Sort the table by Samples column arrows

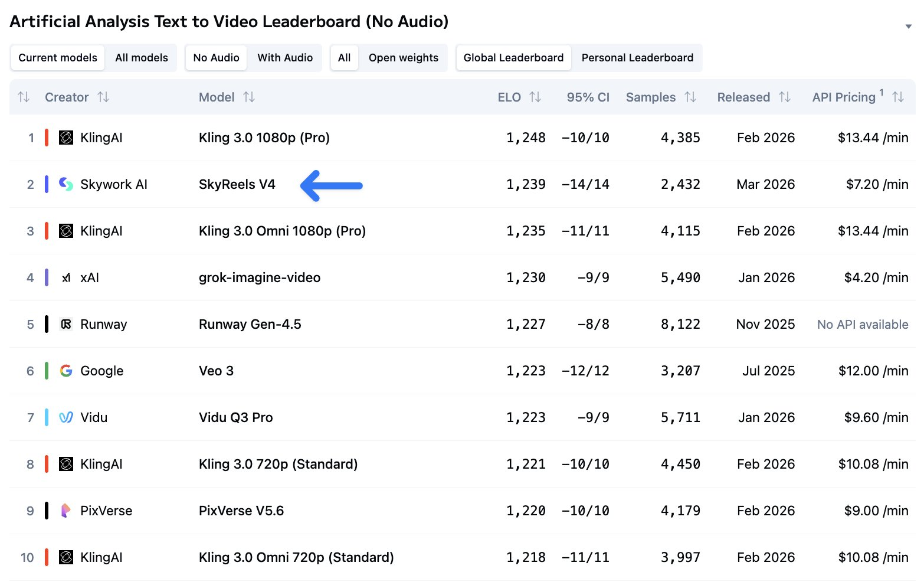click(x=690, y=97)
